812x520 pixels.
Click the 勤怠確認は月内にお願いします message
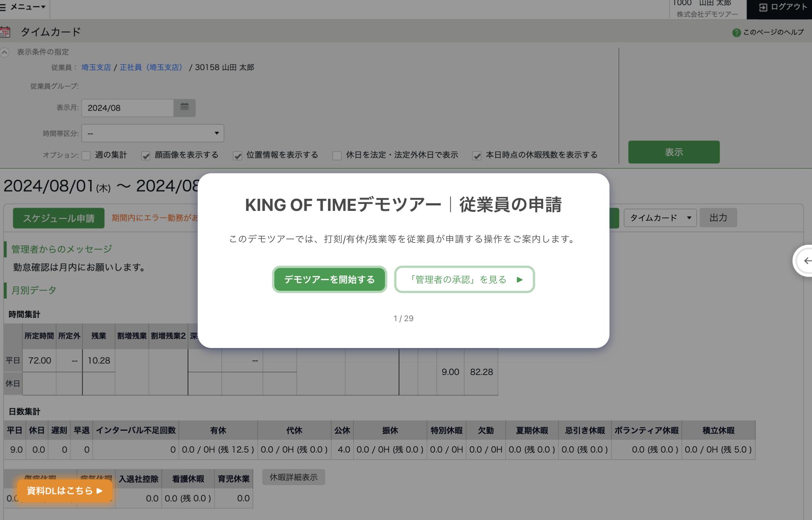coord(79,267)
